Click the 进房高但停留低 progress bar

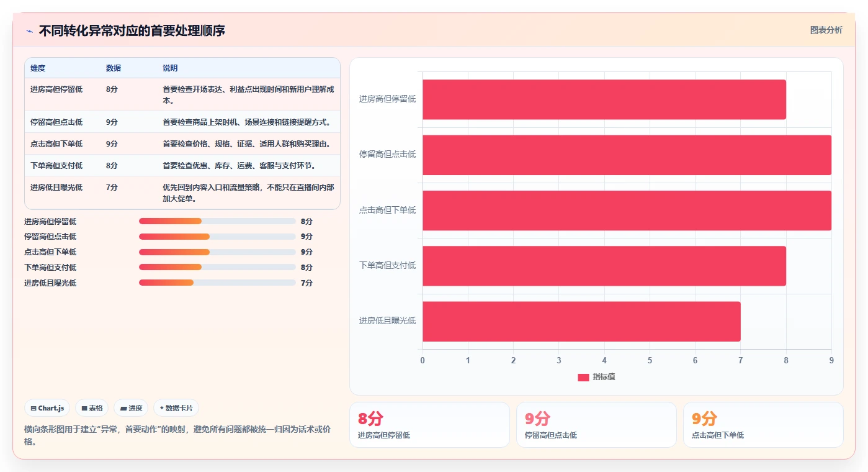tap(217, 221)
